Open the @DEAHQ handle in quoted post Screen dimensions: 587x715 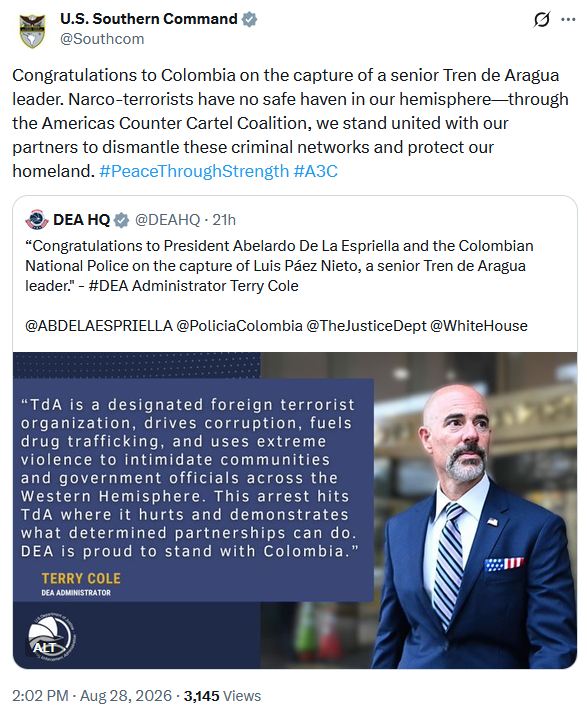[x=167, y=220]
